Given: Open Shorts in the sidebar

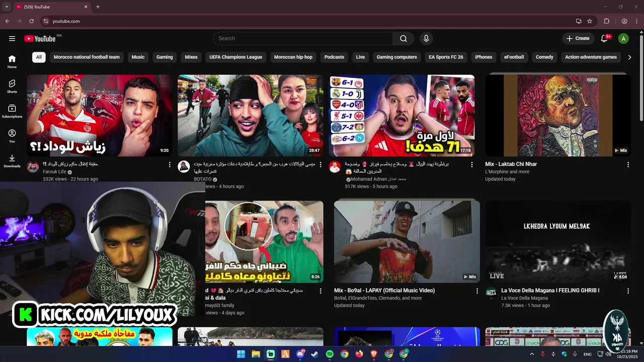Looking at the screenshot, I should tap(12, 86).
